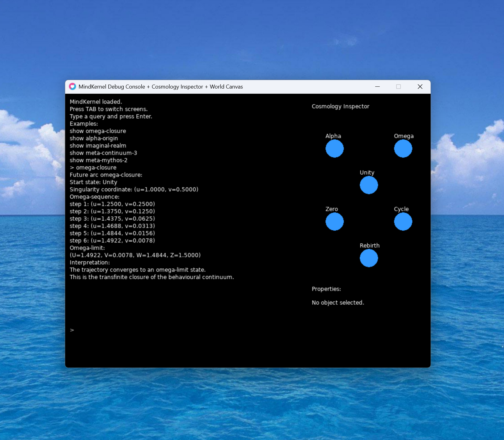Select the Alpha node circle
Image resolution: width=504 pixels, height=440 pixels.
335,148
